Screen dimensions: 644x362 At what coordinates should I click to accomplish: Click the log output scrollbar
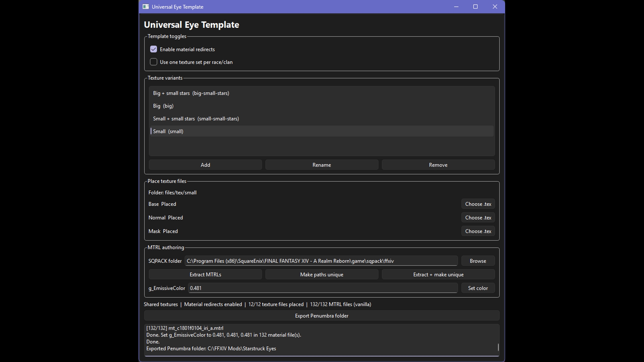pos(498,347)
